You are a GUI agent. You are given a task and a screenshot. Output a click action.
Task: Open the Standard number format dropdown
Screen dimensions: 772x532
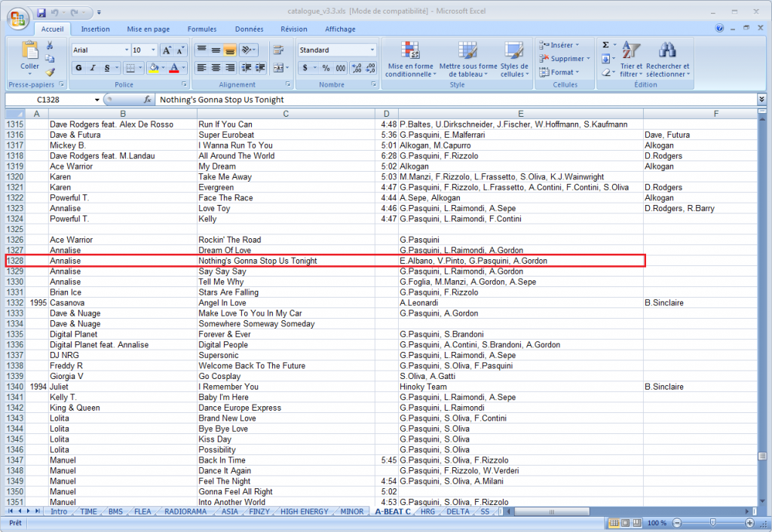click(x=372, y=50)
